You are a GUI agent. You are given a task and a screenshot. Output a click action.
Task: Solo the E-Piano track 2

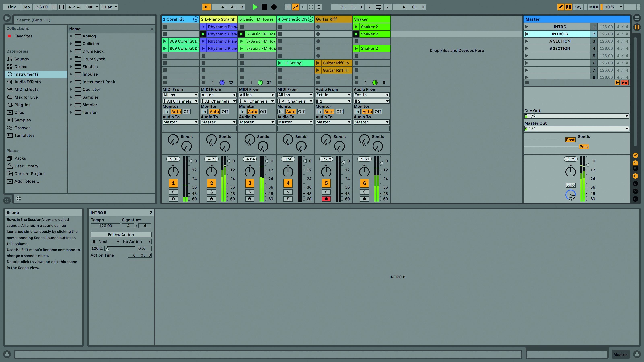click(x=212, y=192)
